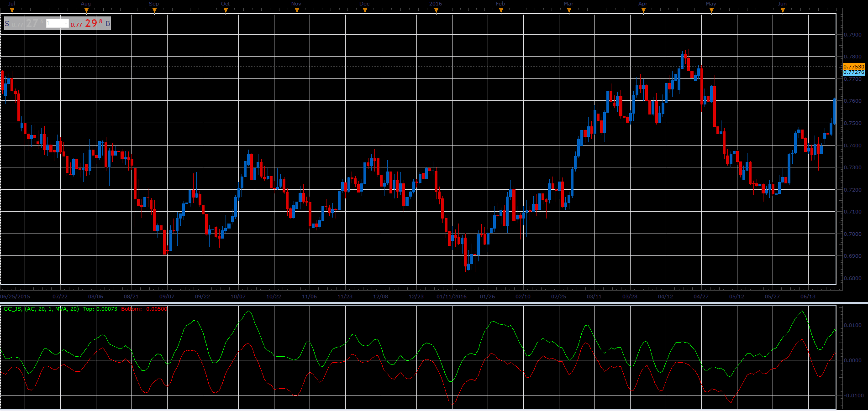
Task: Select the Jul month marker triangle
Action: tap(12, 10)
